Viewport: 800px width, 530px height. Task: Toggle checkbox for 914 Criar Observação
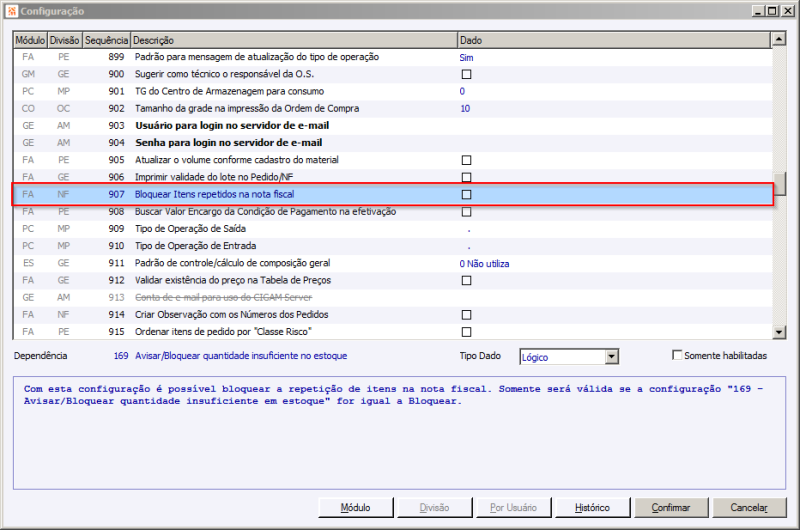pos(466,315)
